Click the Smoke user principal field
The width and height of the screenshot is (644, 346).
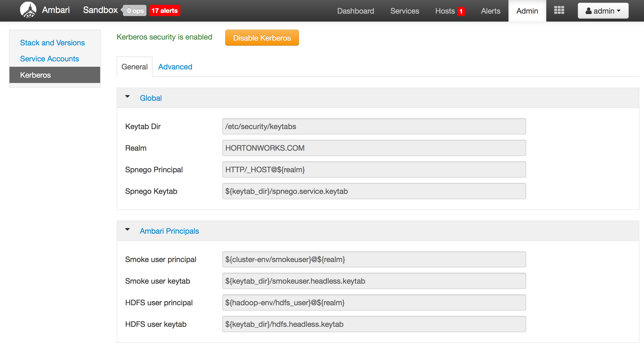tap(374, 259)
